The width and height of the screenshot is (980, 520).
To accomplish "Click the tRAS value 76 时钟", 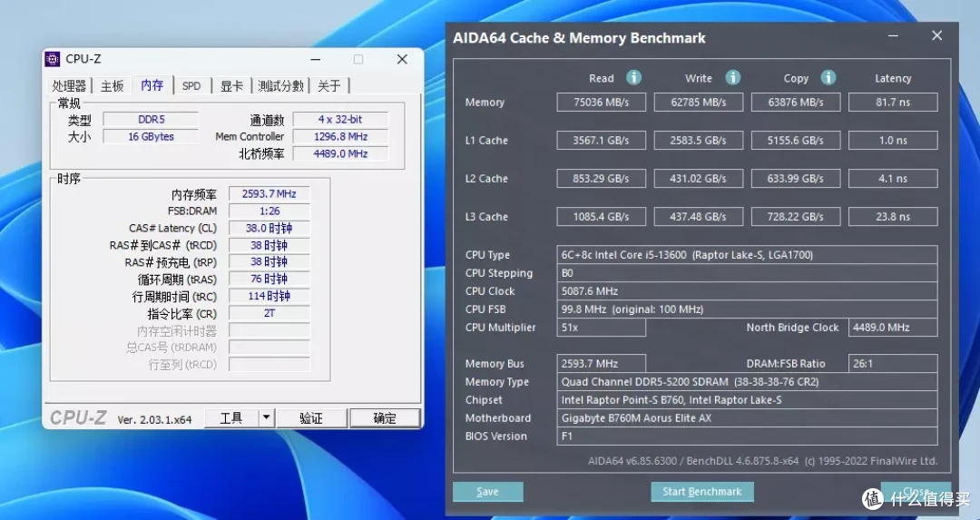I will pyautogui.click(x=269, y=279).
